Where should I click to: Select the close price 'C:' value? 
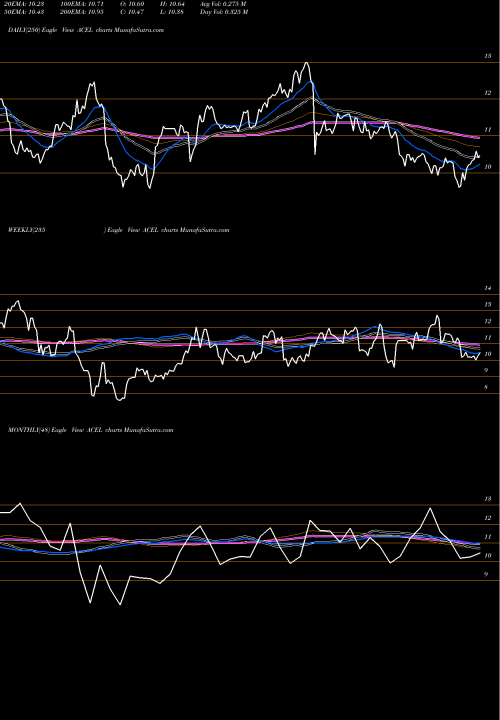[x=132, y=12]
